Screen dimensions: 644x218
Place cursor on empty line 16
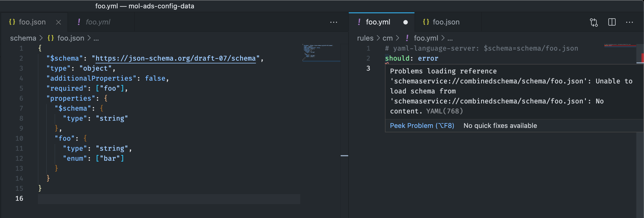point(167,199)
